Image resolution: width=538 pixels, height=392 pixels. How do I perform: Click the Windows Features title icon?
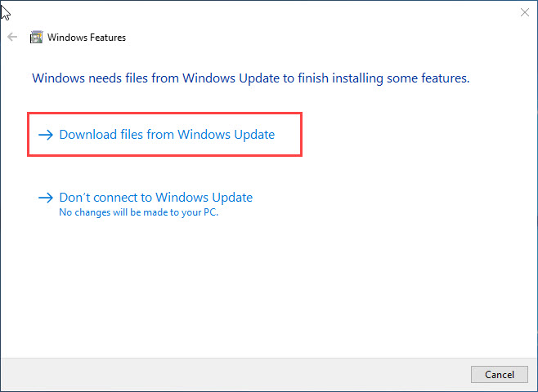pyautogui.click(x=36, y=37)
